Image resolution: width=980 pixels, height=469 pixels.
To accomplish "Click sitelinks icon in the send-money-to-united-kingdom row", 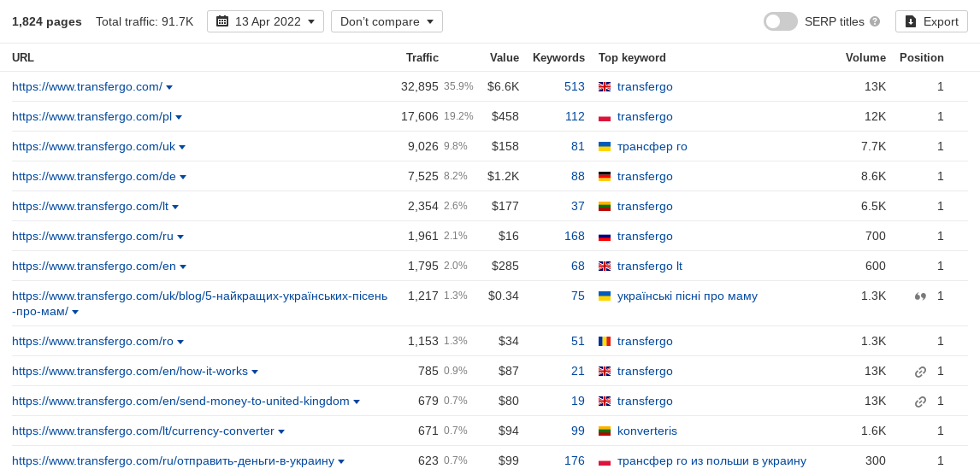I will (x=920, y=402).
